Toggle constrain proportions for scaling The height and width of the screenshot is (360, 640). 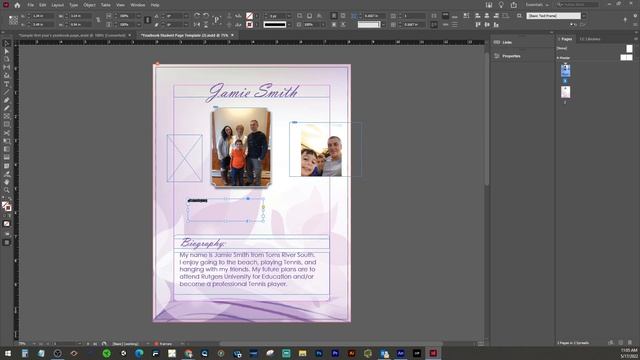click(148, 20)
